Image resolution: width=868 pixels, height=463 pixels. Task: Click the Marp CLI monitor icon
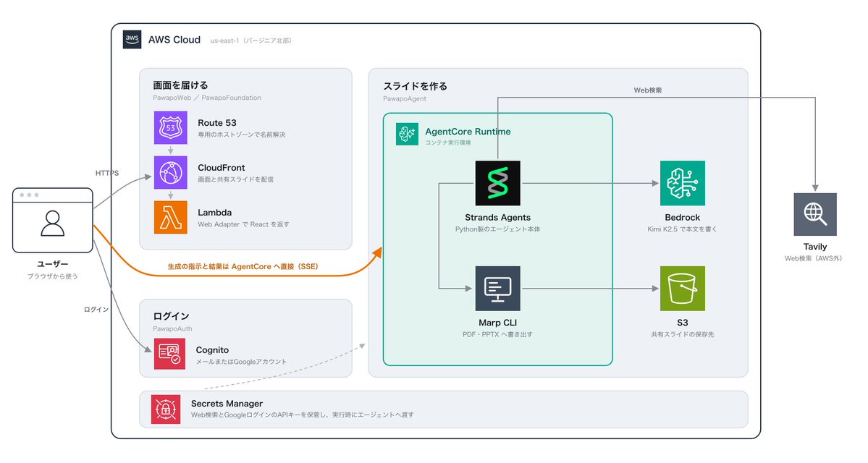tap(497, 288)
